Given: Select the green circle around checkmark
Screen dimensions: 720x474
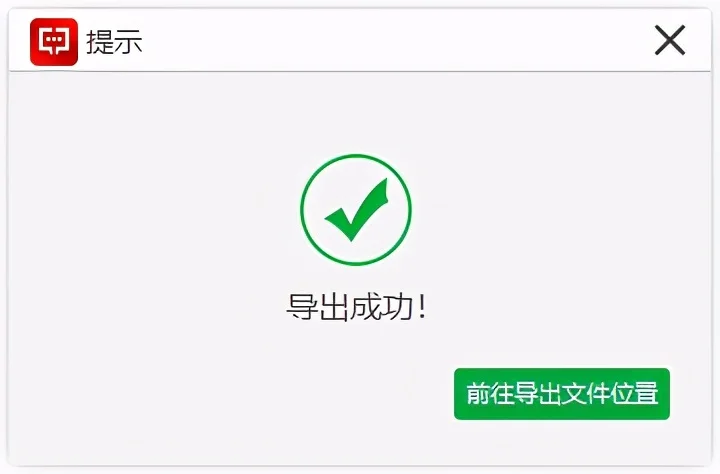Looking at the screenshot, I should click(356, 209).
